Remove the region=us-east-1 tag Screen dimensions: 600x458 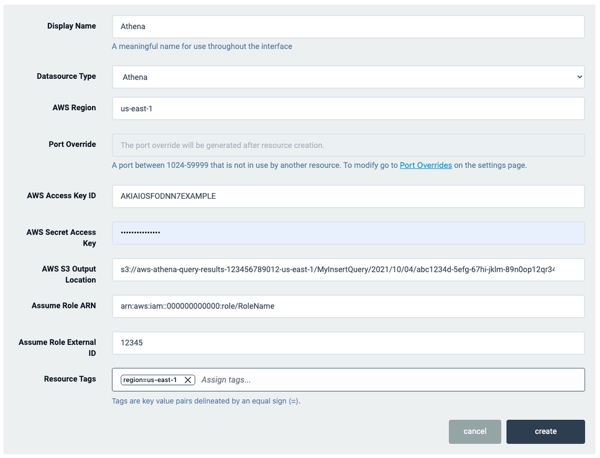pos(188,380)
